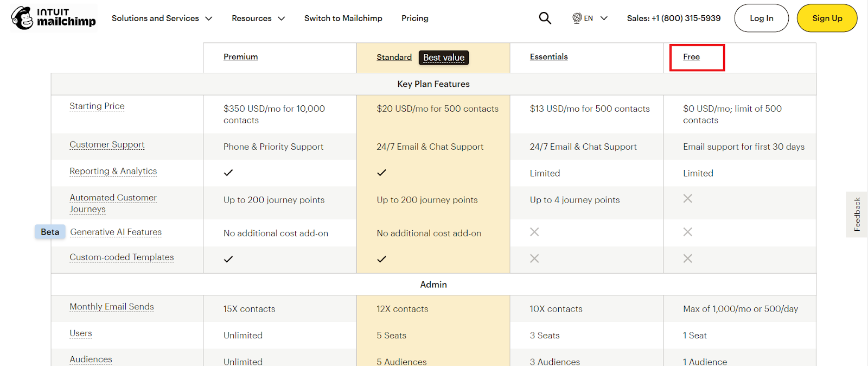
Task: Call Sales phone number link
Action: (674, 18)
